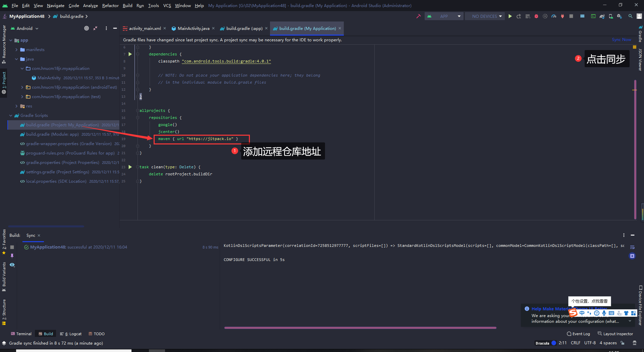Open the Layout Inspector button
Screen dimensions: 644x352
pos(615,334)
